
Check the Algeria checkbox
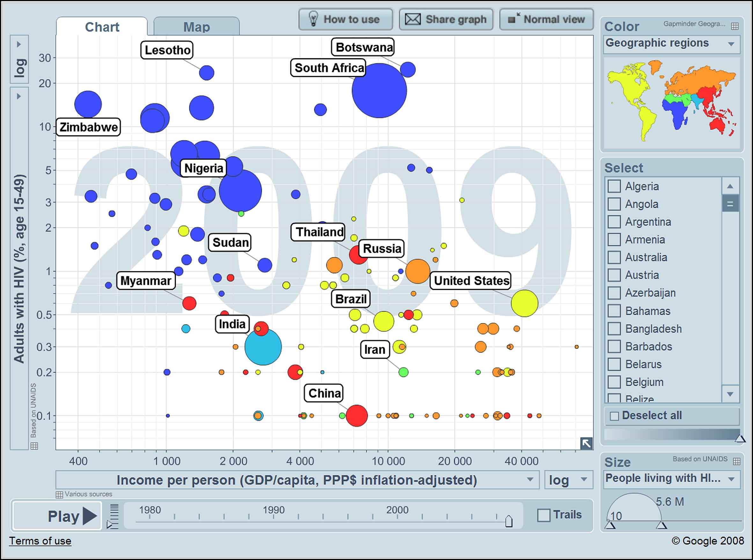click(614, 186)
